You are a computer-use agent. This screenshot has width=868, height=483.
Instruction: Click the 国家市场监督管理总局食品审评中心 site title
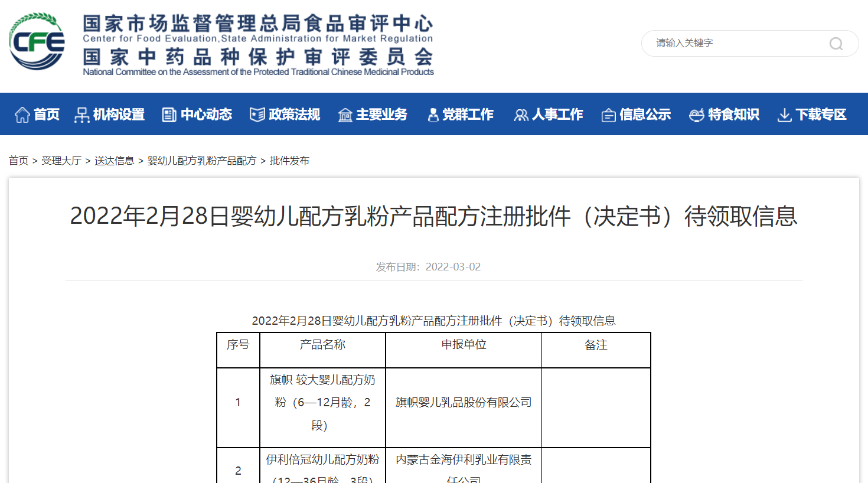258,24
